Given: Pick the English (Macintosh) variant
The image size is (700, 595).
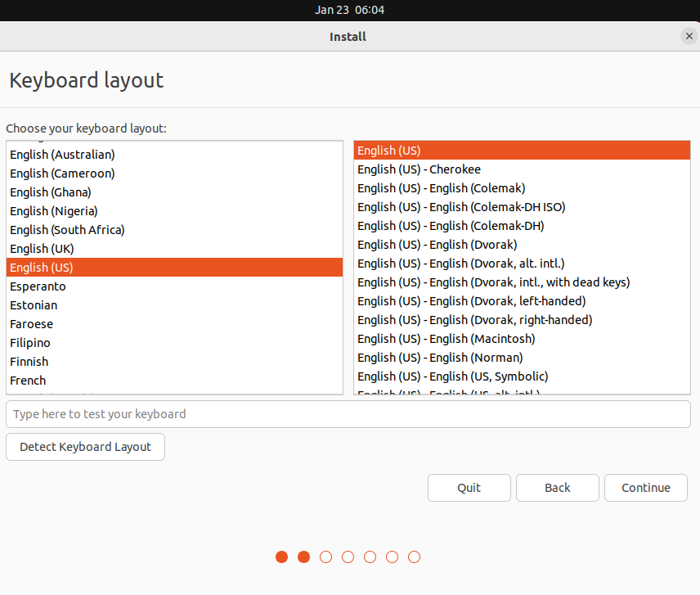Looking at the screenshot, I should pyautogui.click(x=446, y=339).
